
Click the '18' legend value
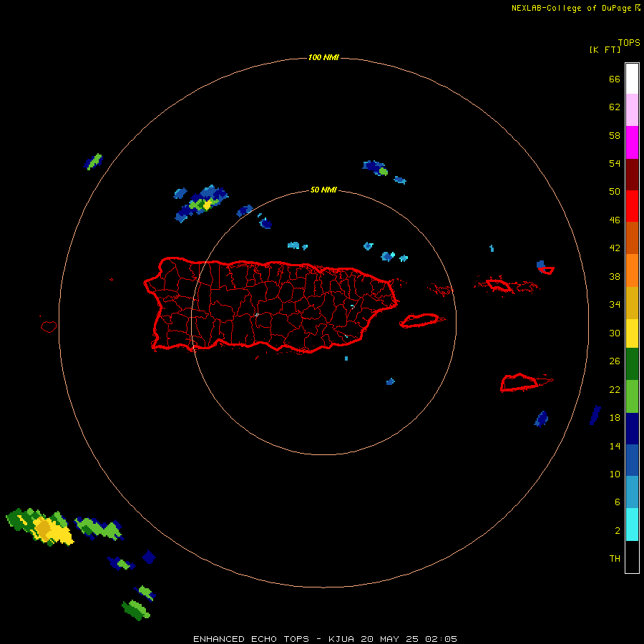615,418
